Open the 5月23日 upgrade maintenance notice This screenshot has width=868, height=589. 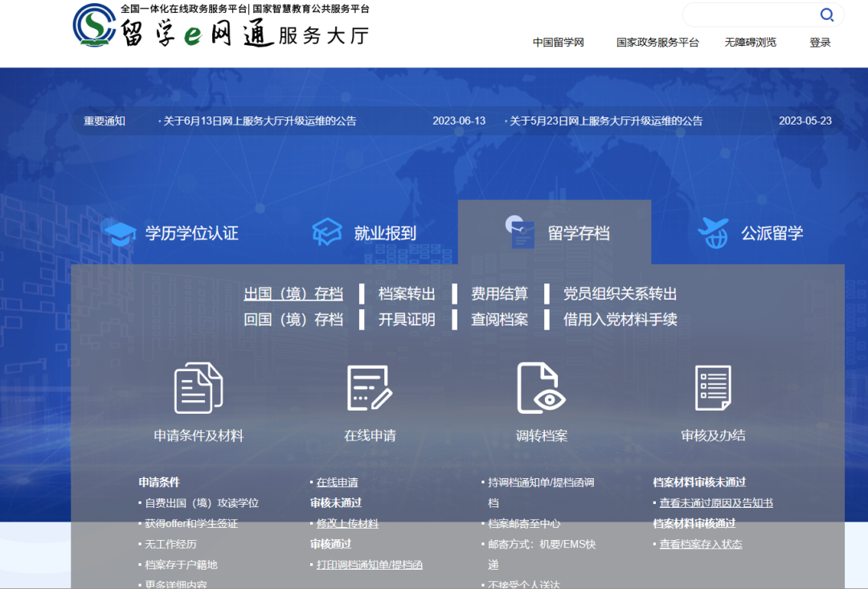tap(604, 121)
